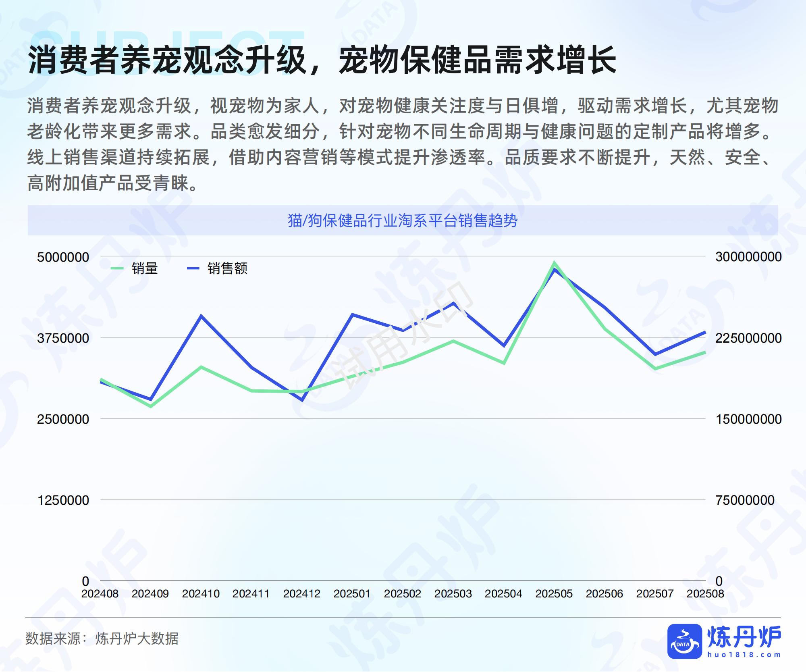
Task: Select the 202410 x-axis label
Action: click(x=201, y=594)
